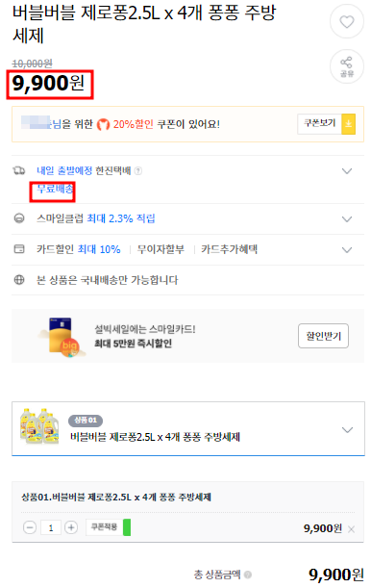Click the quantity input field
Image resolution: width=371 pixels, height=588 pixels.
click(51, 528)
